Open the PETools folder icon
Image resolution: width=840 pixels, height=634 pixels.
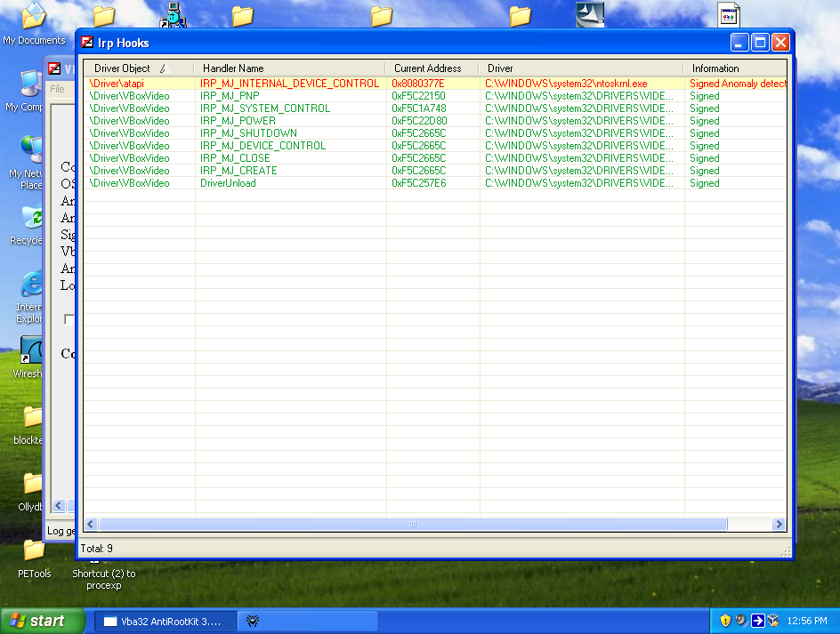tap(35, 558)
